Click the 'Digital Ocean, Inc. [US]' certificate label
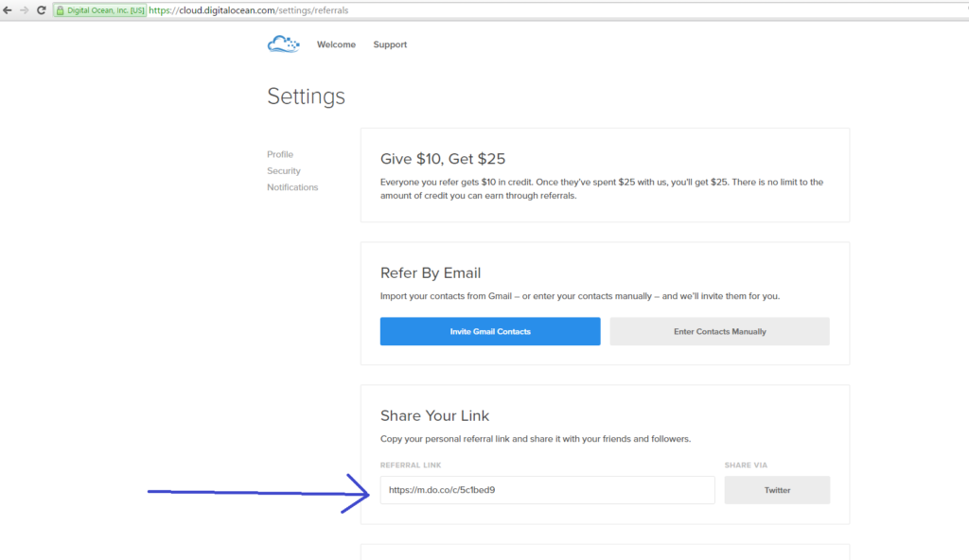Screen dimensions: 969x560 106,10
